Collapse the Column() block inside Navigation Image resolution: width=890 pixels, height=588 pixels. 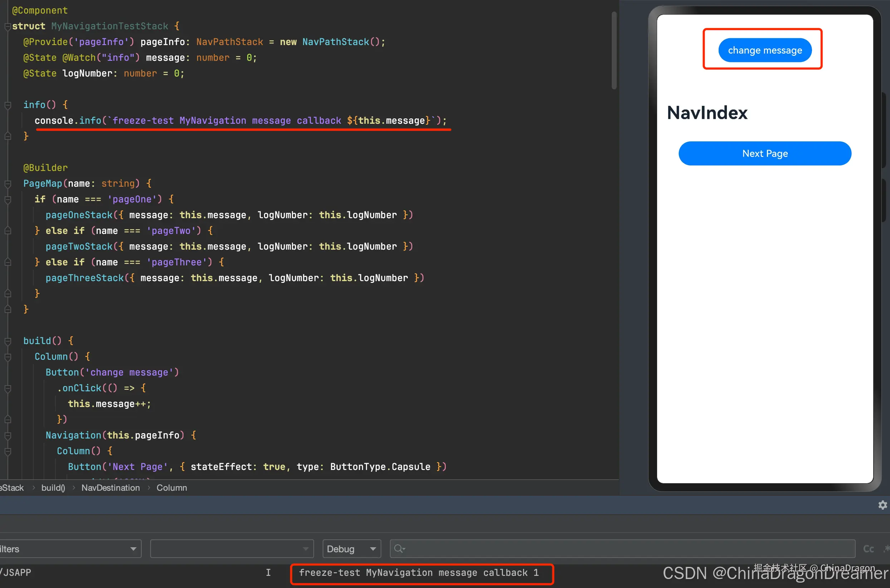pos(8,451)
